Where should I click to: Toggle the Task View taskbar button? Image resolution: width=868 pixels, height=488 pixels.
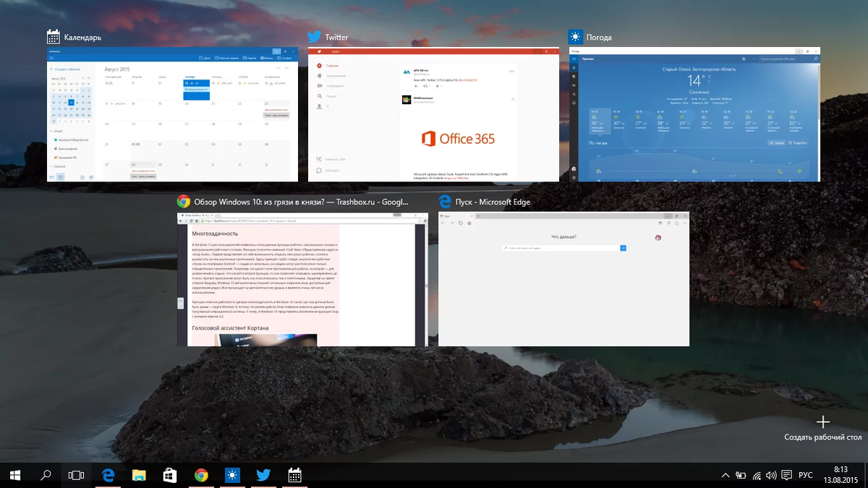pyautogui.click(x=76, y=475)
